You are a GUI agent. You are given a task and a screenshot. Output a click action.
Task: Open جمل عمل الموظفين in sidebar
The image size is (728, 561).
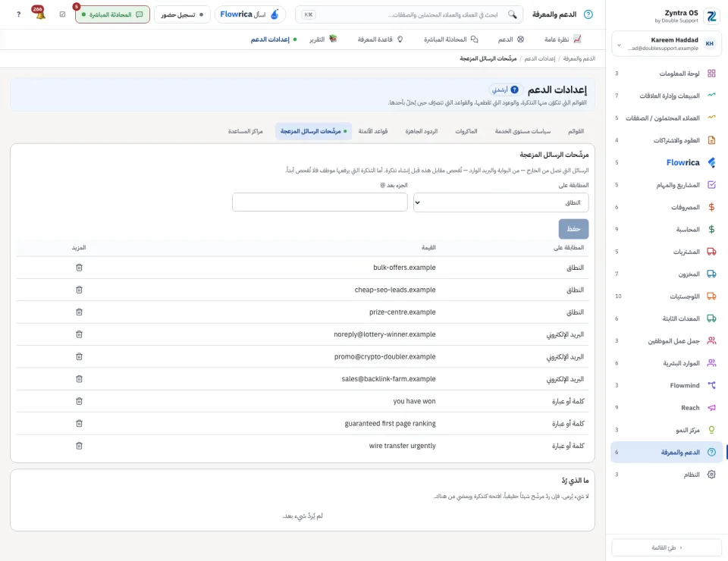click(667, 340)
